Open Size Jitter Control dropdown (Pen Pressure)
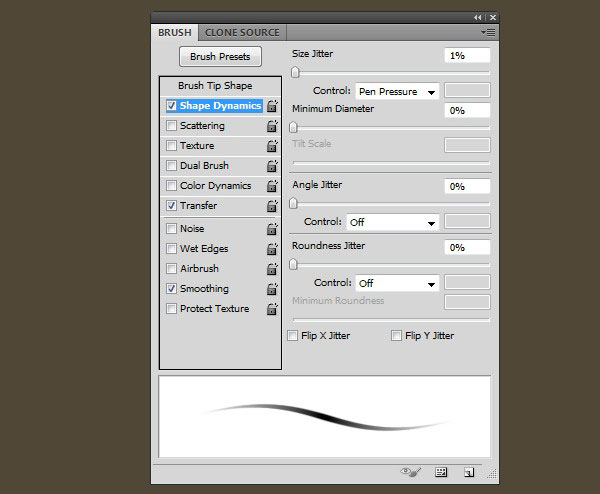The height and width of the screenshot is (494, 600). pos(397,91)
